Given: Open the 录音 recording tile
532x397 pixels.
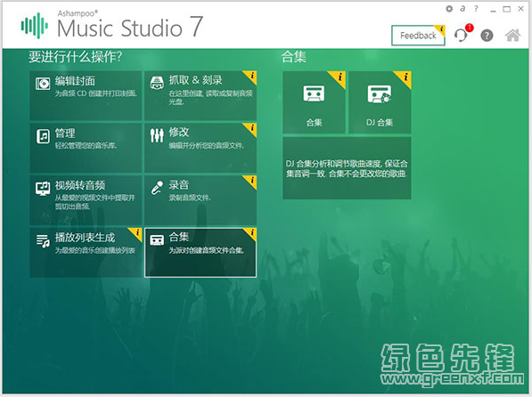Looking at the screenshot, I should [201, 200].
